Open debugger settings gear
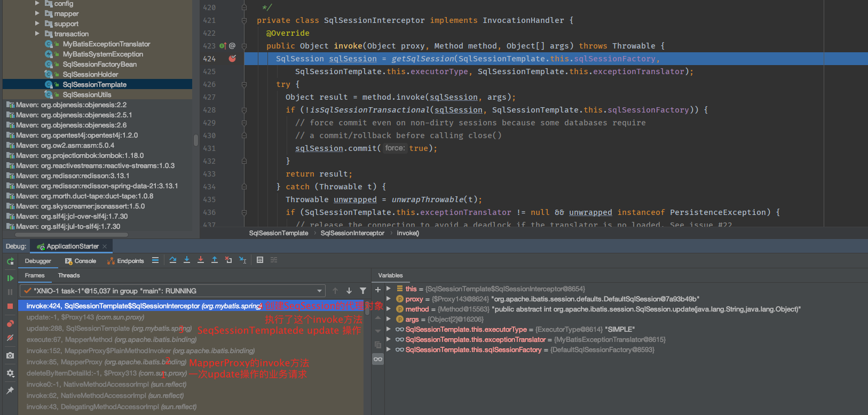The width and height of the screenshot is (868, 415). pos(10,373)
